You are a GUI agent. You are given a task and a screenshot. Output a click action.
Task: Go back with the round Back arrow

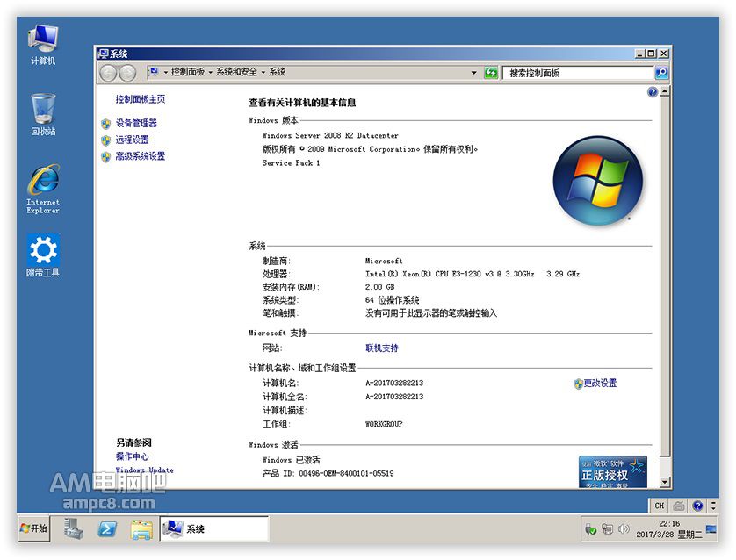click(x=108, y=73)
